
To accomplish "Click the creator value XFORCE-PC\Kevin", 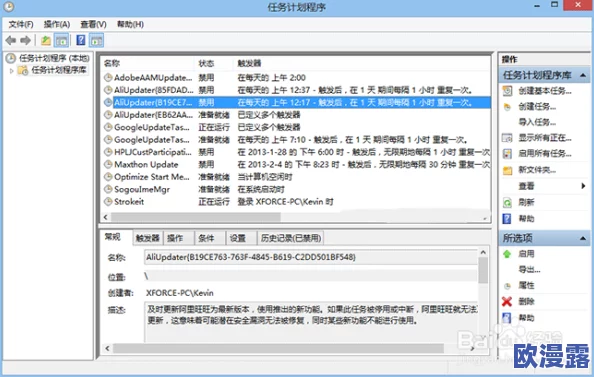I will pyautogui.click(x=180, y=293).
